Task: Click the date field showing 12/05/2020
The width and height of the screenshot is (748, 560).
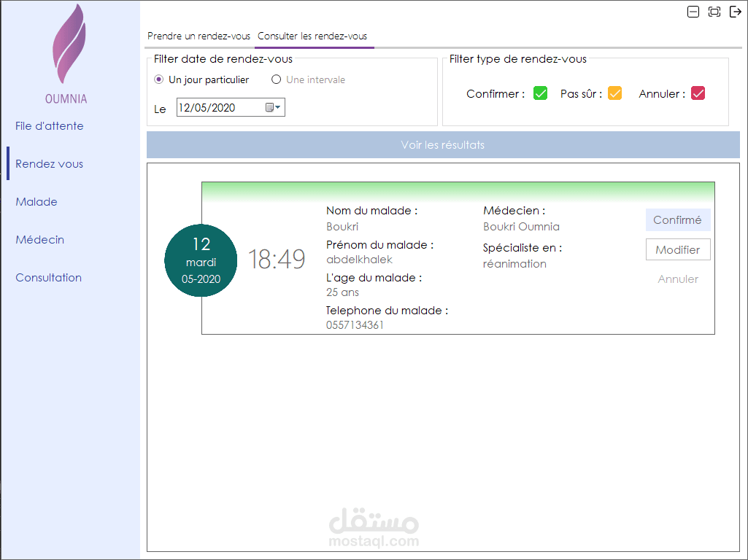Action: tap(231, 108)
